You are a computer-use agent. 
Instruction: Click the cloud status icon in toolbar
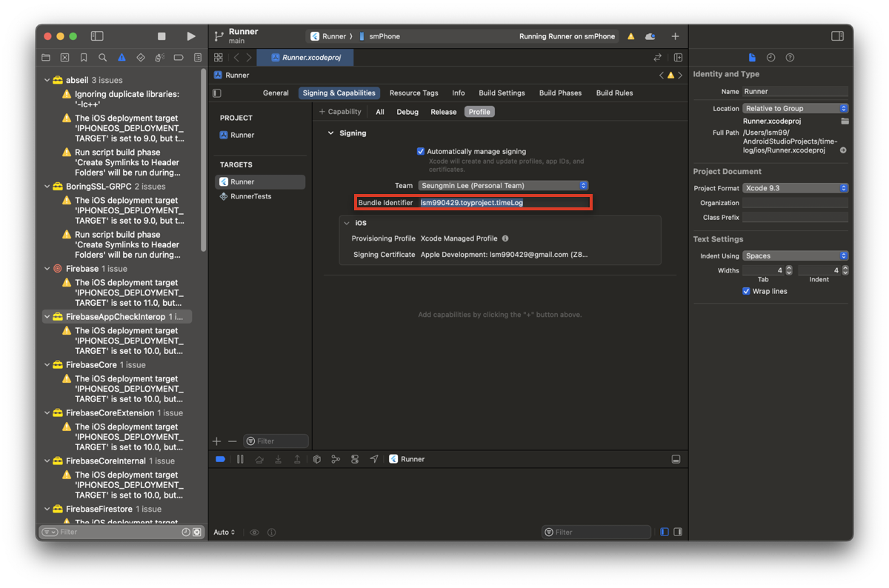pos(650,36)
